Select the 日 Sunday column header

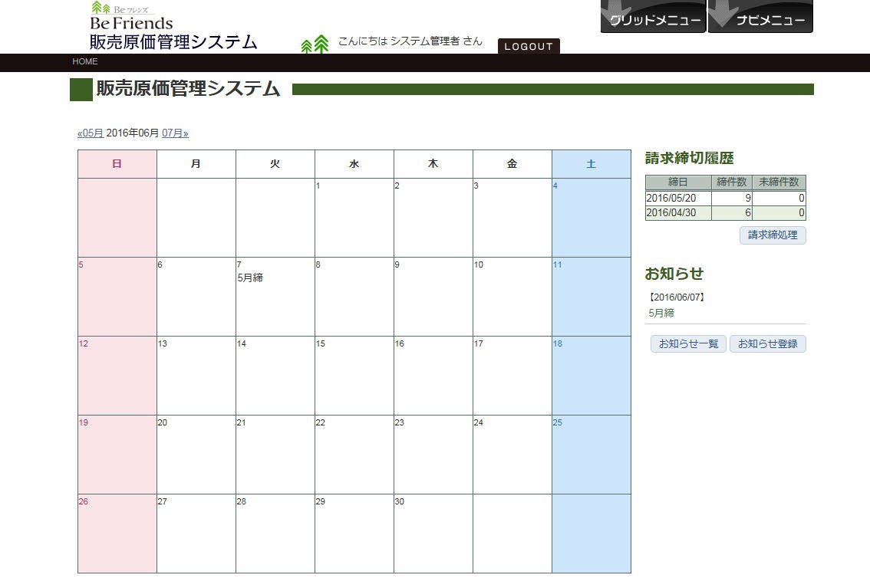tap(117, 164)
